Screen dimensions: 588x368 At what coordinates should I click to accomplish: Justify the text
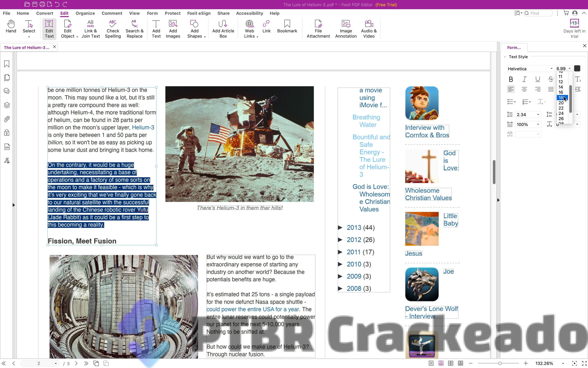[x=551, y=89]
